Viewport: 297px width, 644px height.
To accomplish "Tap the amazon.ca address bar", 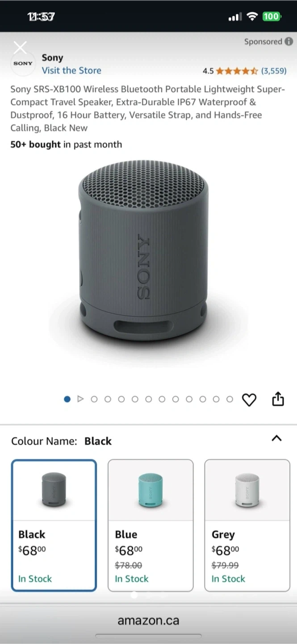I will pos(148,621).
